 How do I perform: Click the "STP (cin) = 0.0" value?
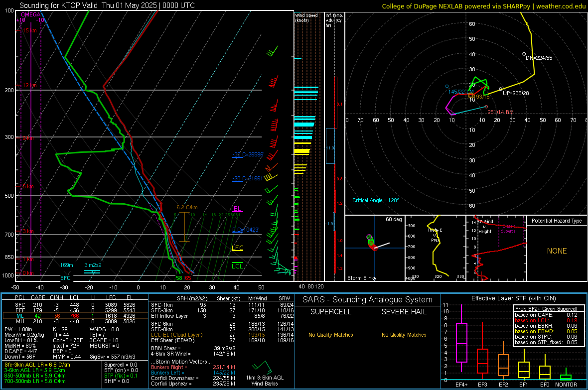(x=121, y=370)
